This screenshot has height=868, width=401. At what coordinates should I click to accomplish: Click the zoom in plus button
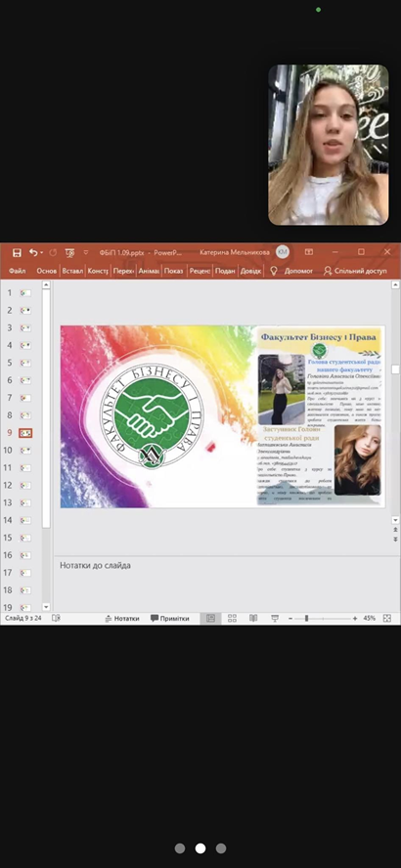354,619
